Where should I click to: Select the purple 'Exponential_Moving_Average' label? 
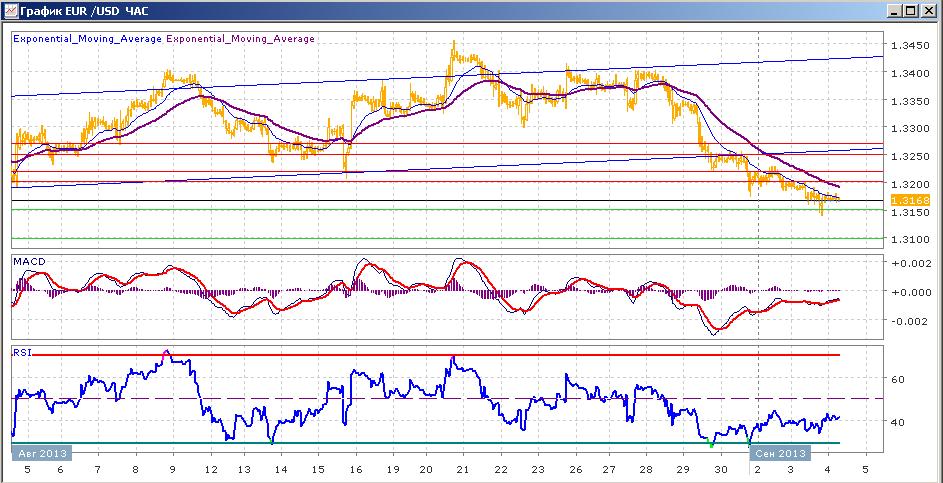[x=240, y=38]
